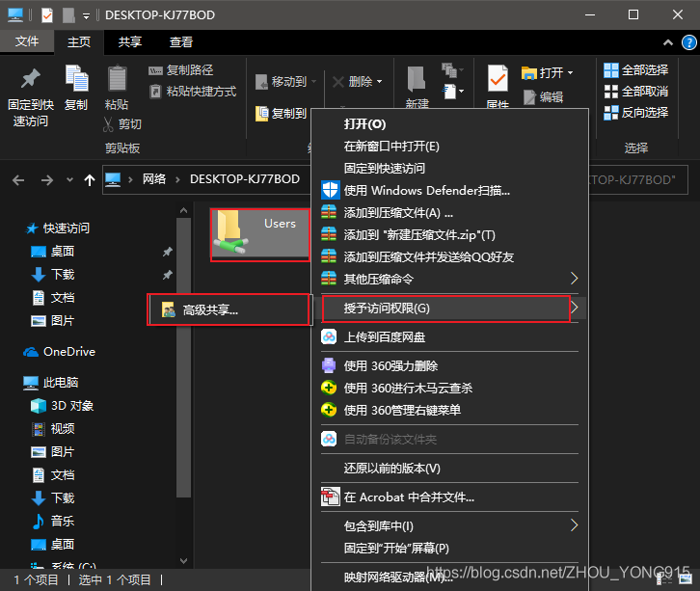
Task: Click the Back navigation arrow
Action: coord(18,180)
